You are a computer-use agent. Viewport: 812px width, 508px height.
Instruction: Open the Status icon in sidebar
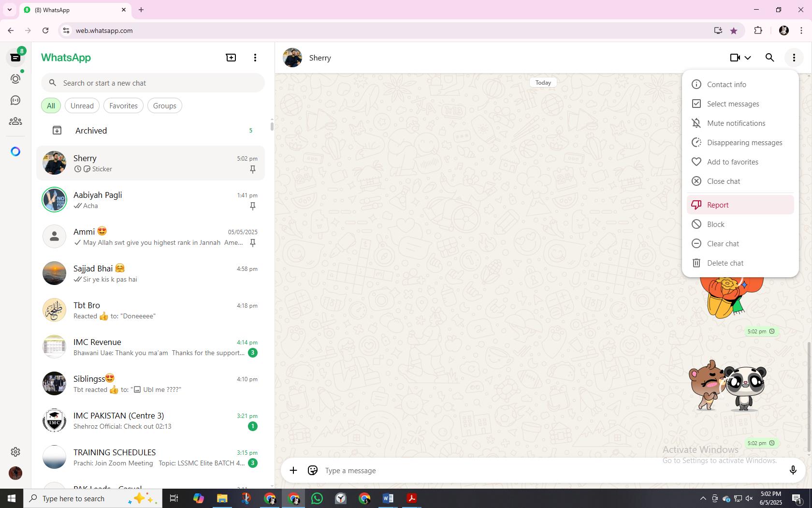15,79
